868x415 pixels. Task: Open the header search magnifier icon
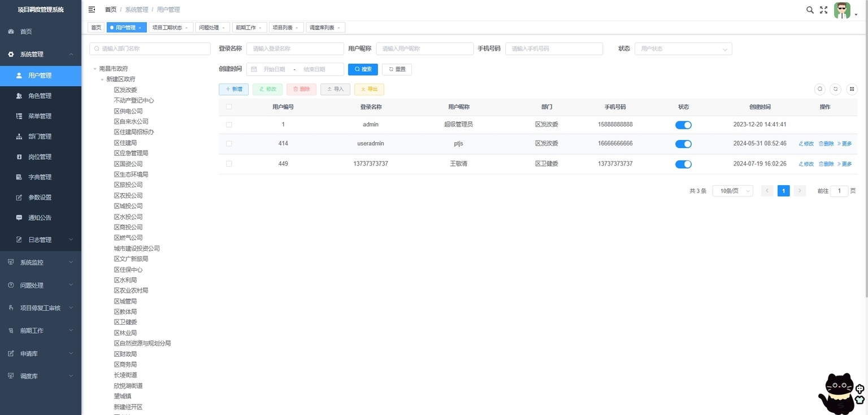pos(810,10)
